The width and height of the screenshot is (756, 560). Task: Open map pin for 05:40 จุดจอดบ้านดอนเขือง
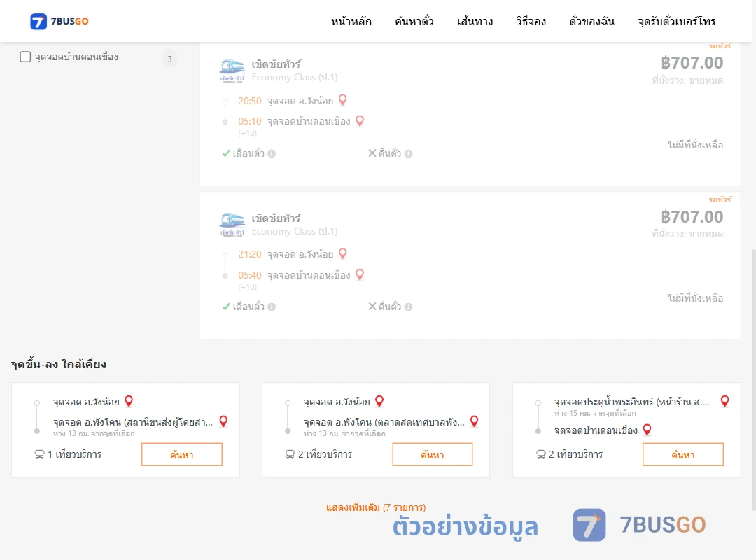[x=360, y=274]
